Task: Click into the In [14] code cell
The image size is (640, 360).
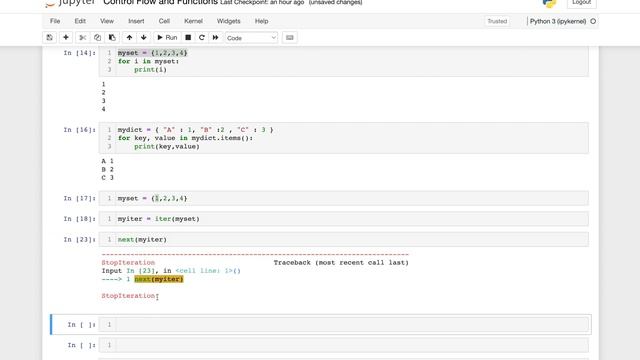Action: click(344, 61)
